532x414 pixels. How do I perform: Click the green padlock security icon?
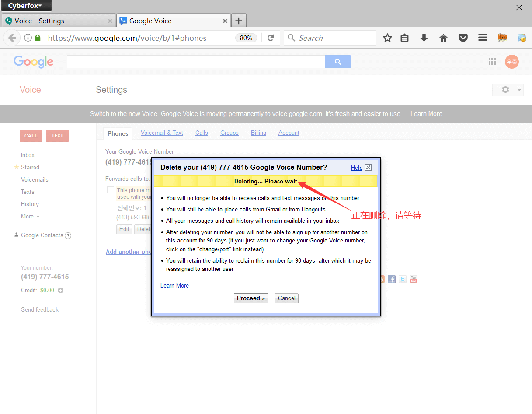[38, 38]
